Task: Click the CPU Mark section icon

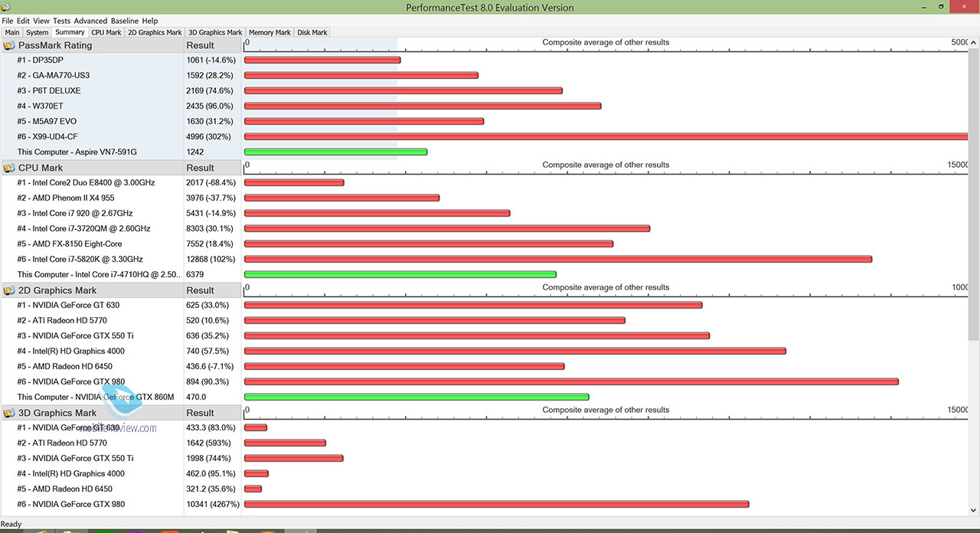Action: (9, 168)
